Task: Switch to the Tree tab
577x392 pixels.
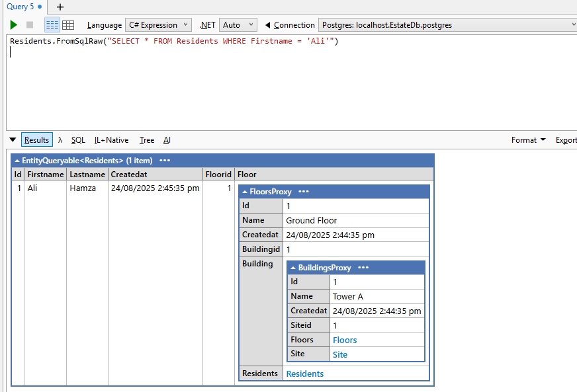Action: coord(146,139)
